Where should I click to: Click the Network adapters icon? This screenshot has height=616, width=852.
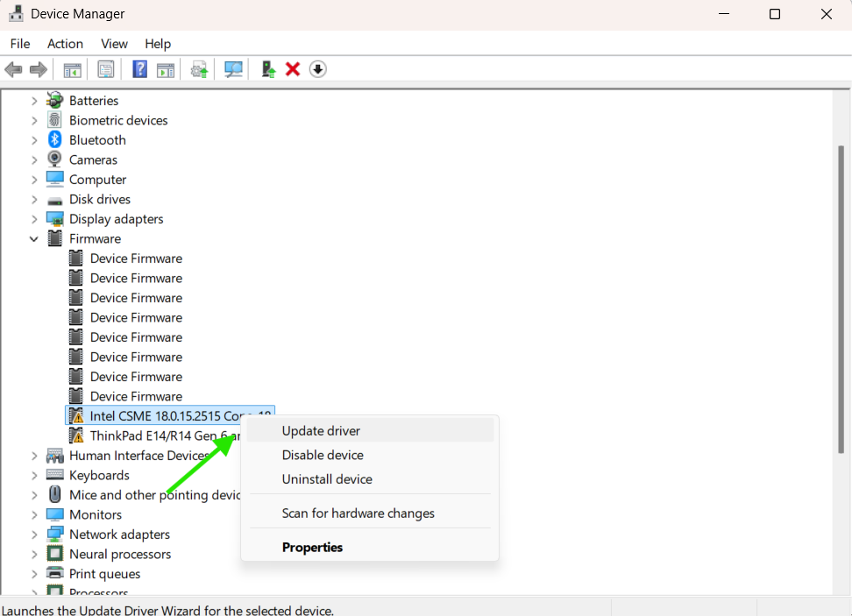click(x=55, y=534)
